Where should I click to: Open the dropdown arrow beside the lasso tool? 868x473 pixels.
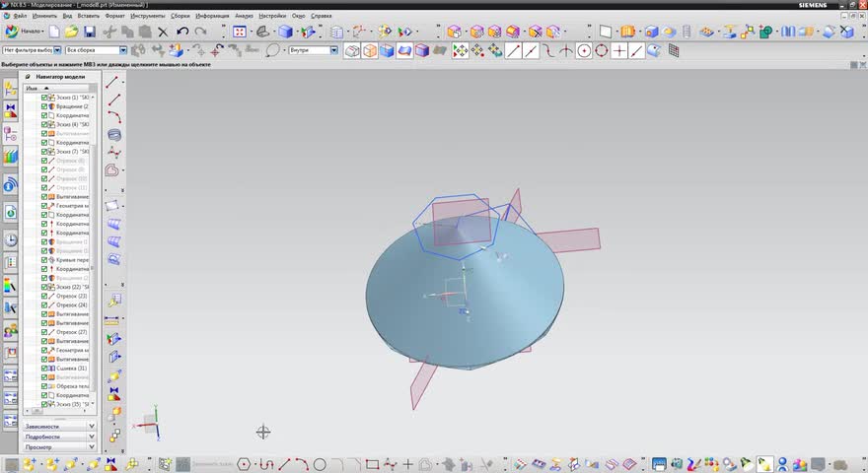[284, 51]
